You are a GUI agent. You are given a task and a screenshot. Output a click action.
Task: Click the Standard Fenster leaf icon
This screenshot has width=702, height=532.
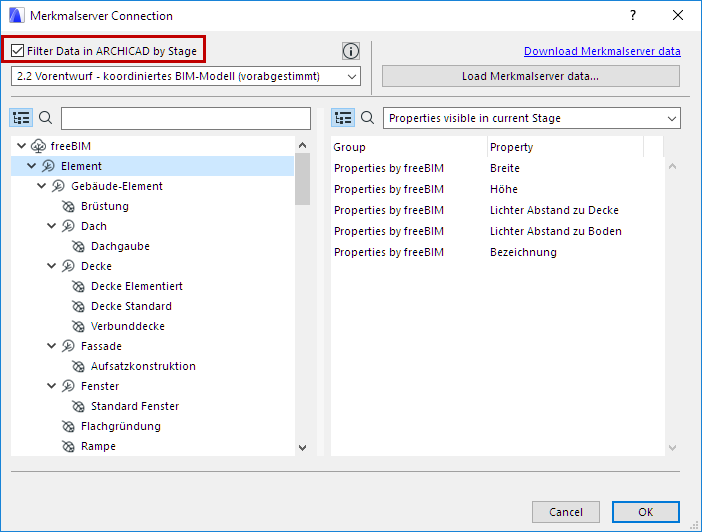pos(78,406)
